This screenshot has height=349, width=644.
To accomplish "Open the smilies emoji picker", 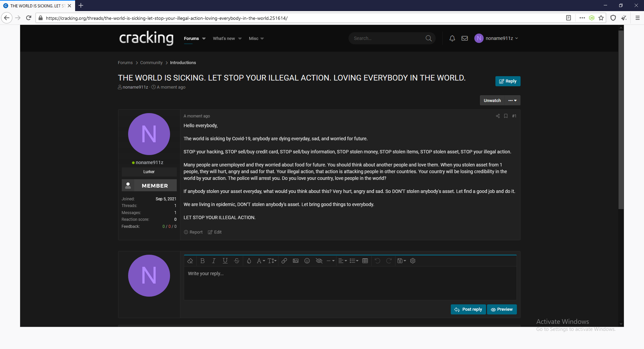I will pos(307,261).
